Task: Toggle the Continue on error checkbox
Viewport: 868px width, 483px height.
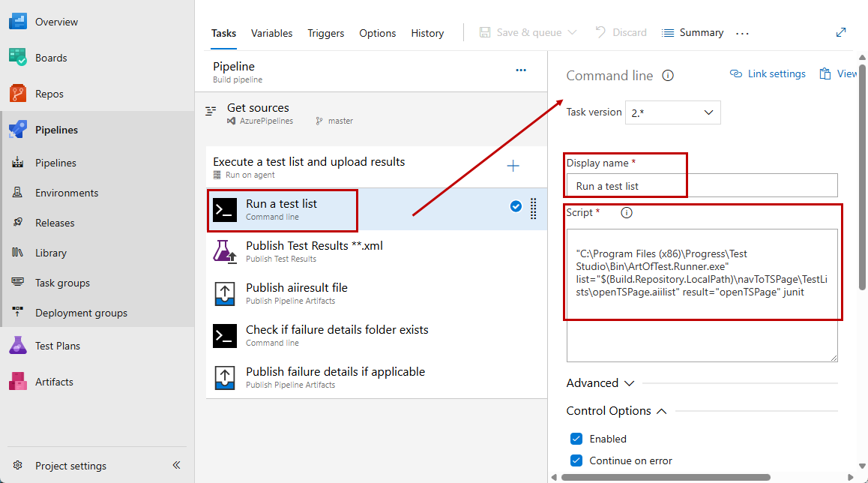Action: click(x=576, y=460)
